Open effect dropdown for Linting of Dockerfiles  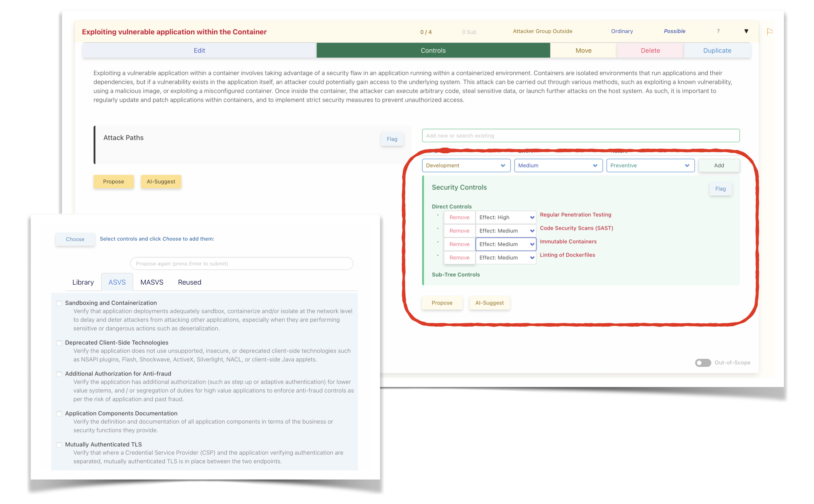(x=505, y=258)
